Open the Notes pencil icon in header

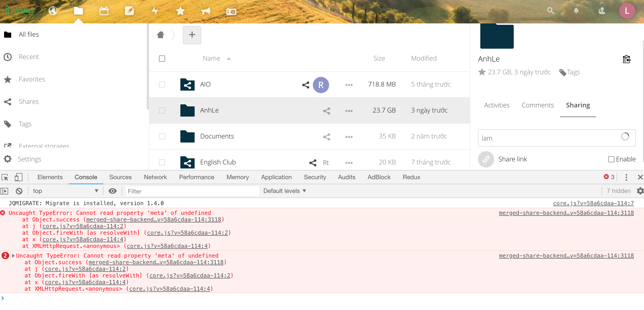[129, 11]
